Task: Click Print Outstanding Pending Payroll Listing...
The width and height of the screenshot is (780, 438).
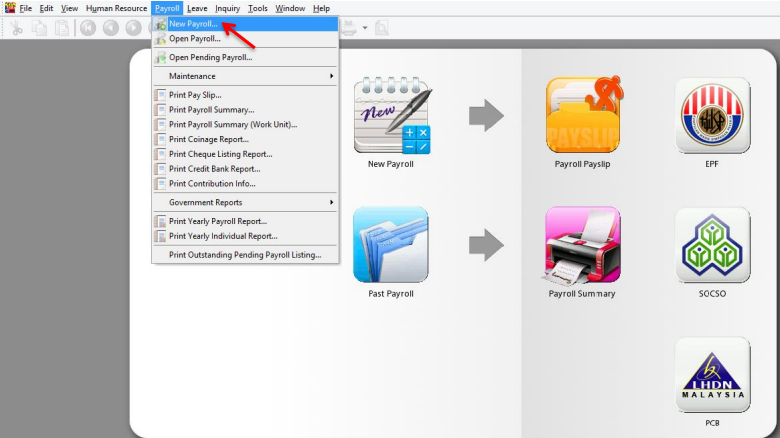Action: click(245, 255)
